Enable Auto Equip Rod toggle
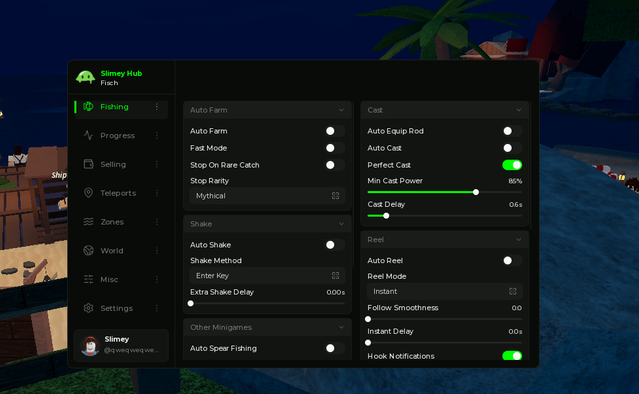Screen dimensions: 639x394 click(512, 131)
